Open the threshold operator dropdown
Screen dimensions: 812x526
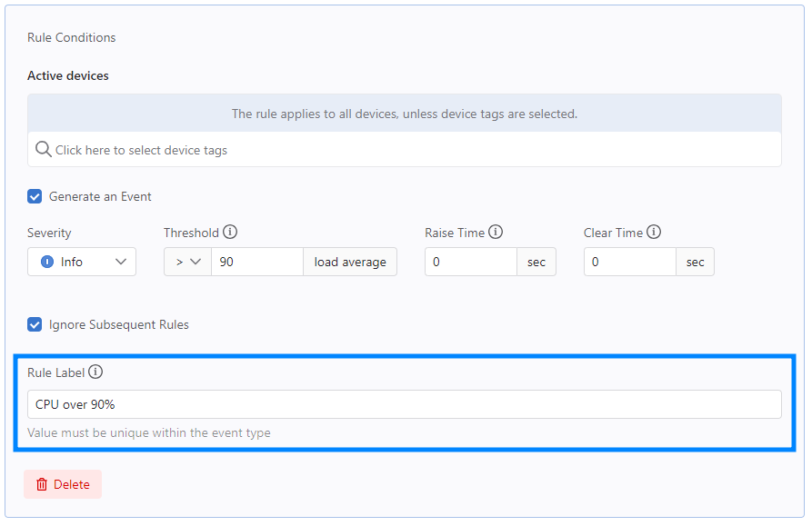pos(187,262)
